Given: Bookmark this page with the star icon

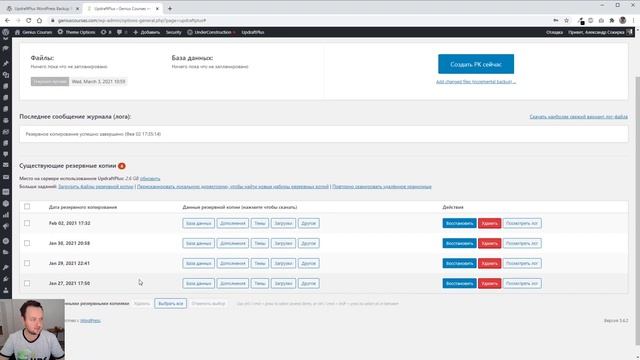Looking at the screenshot, I should pyautogui.click(x=567, y=20).
